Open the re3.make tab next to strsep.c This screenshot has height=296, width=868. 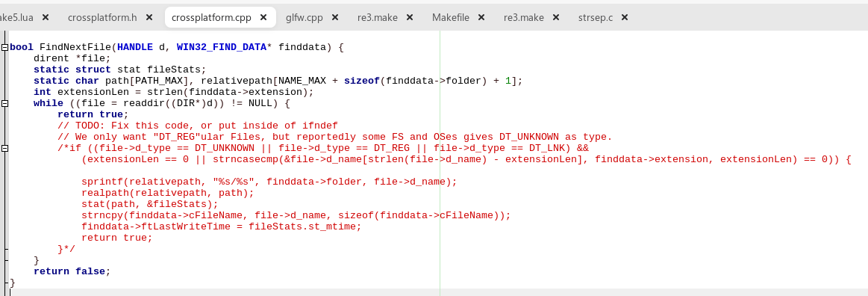coord(524,17)
